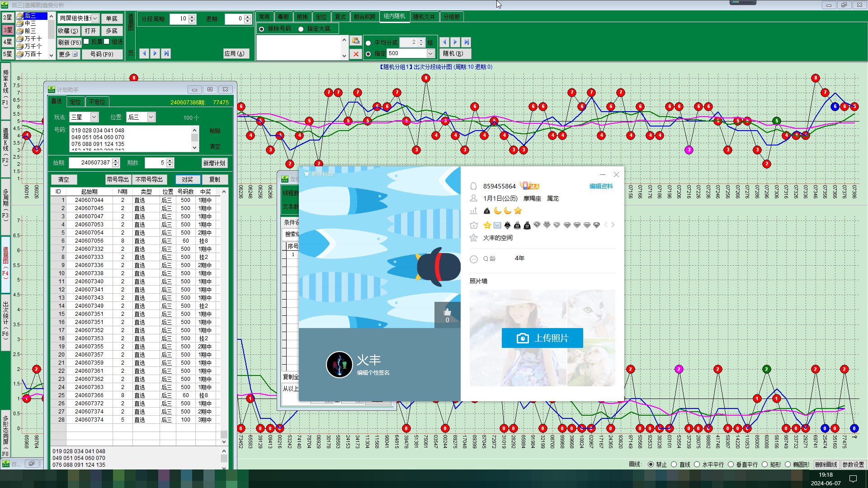
Task: Select 指定 radio beside 500
Action: (x=368, y=54)
